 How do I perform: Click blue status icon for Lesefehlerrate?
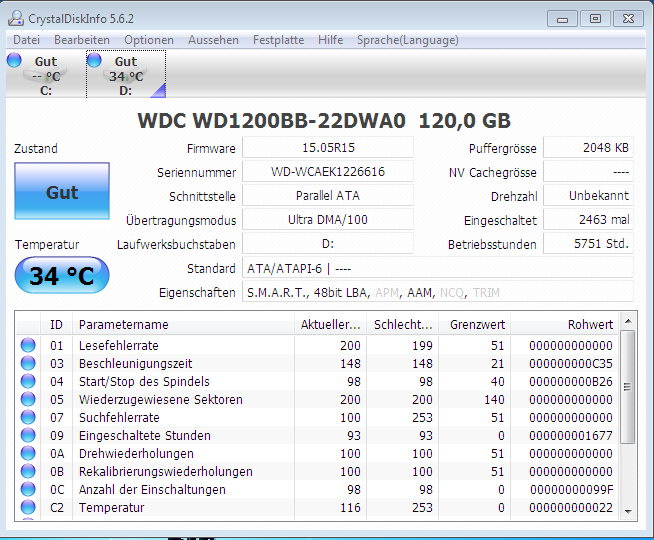point(28,345)
